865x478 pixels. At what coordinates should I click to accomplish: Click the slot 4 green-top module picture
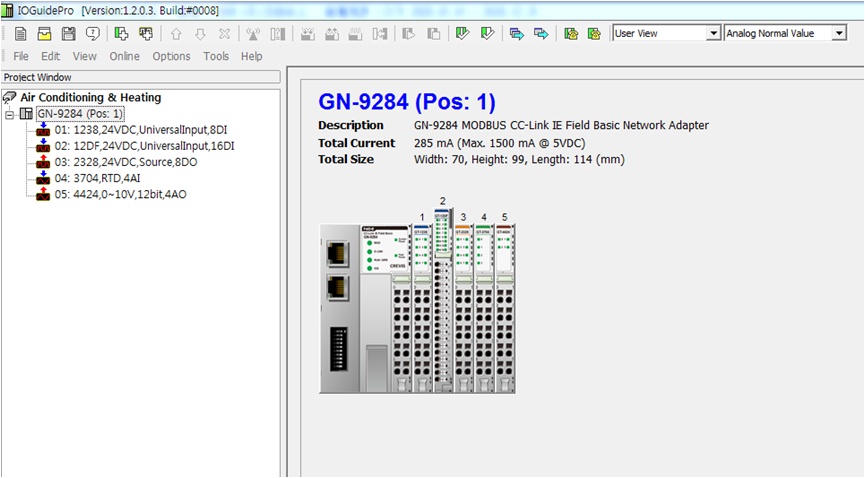click(x=484, y=309)
